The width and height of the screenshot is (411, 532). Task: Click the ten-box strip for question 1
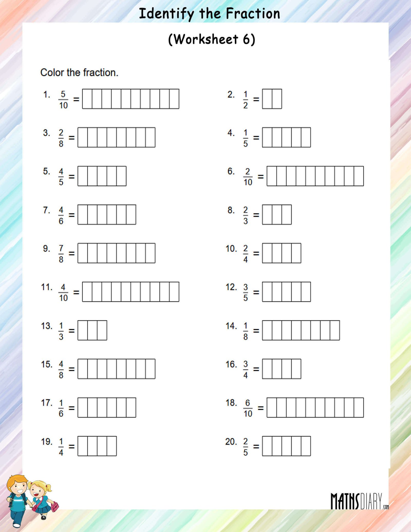point(131,99)
